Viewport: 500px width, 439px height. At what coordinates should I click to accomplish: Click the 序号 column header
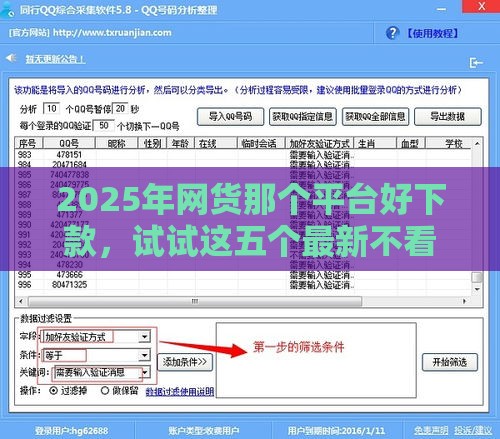point(29,143)
